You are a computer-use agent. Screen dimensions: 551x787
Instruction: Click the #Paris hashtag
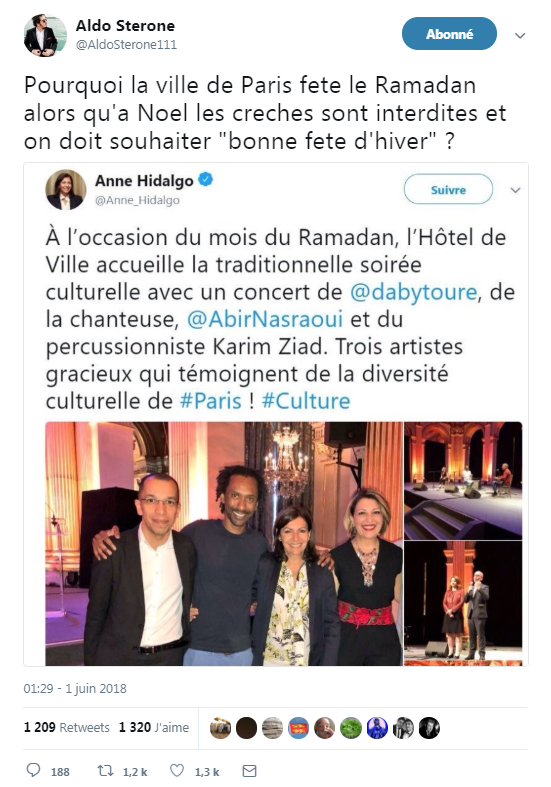(x=210, y=401)
